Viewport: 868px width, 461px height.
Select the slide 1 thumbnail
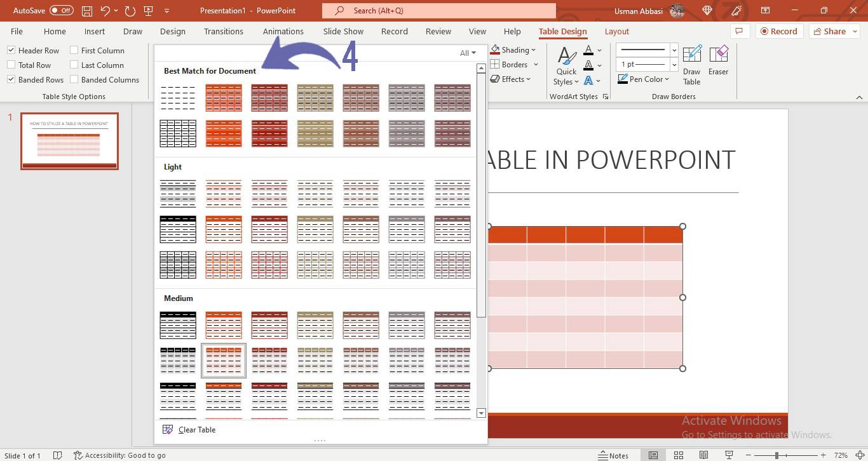[69, 141]
